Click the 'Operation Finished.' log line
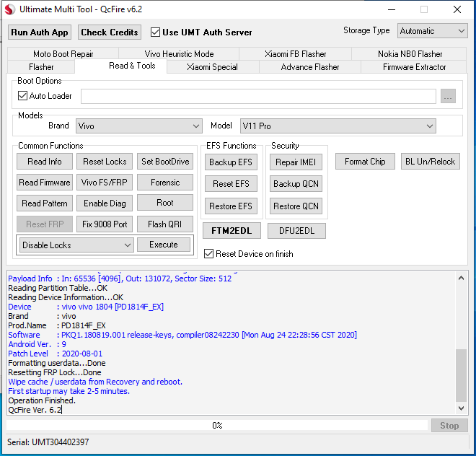The image size is (476, 456). [x=42, y=400]
